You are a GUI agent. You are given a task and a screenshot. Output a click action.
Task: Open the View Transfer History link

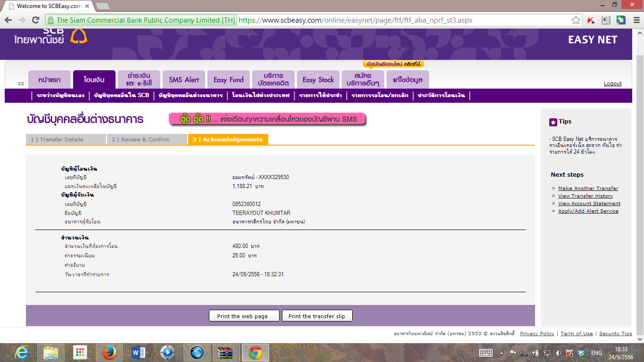click(586, 196)
